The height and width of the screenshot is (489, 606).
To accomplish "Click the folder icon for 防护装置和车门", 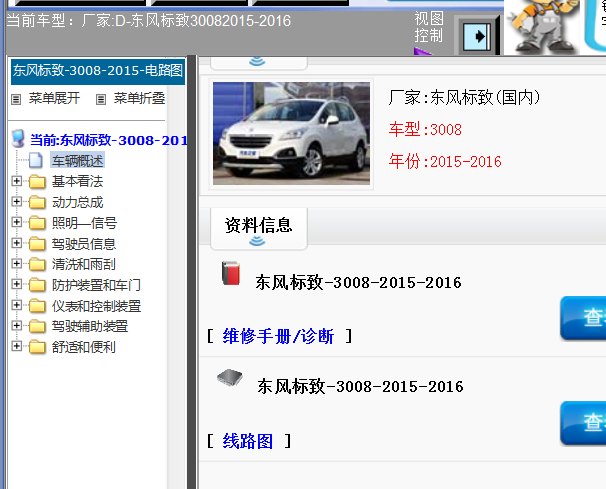I will [x=37, y=285].
